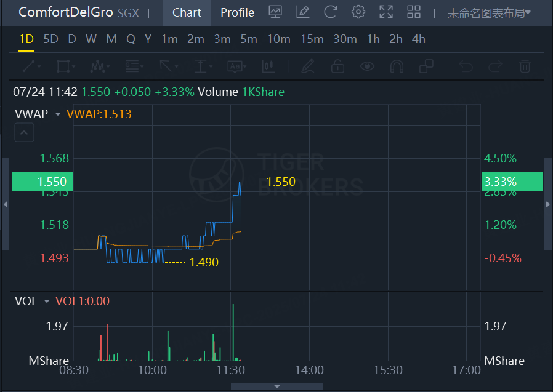Screen dimensions: 553x392
Task: Switch to the 10m interval
Action: point(278,39)
